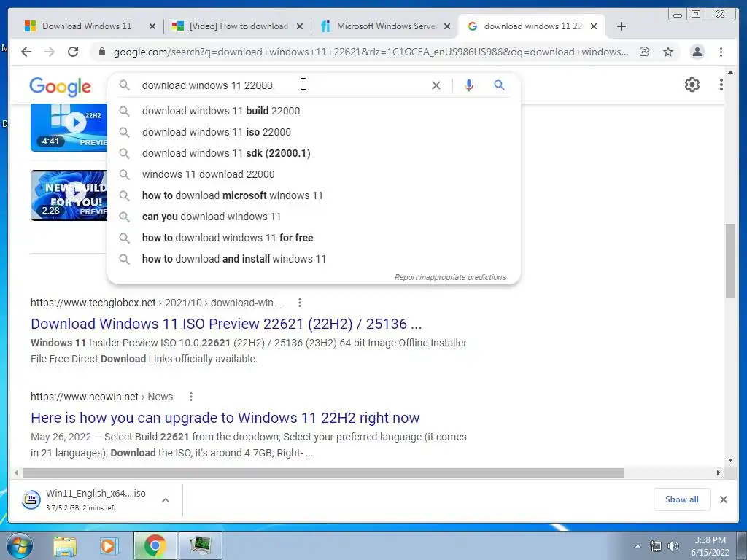This screenshot has height=560, width=747.
Task: Dismiss the downloads bar
Action: (723, 499)
